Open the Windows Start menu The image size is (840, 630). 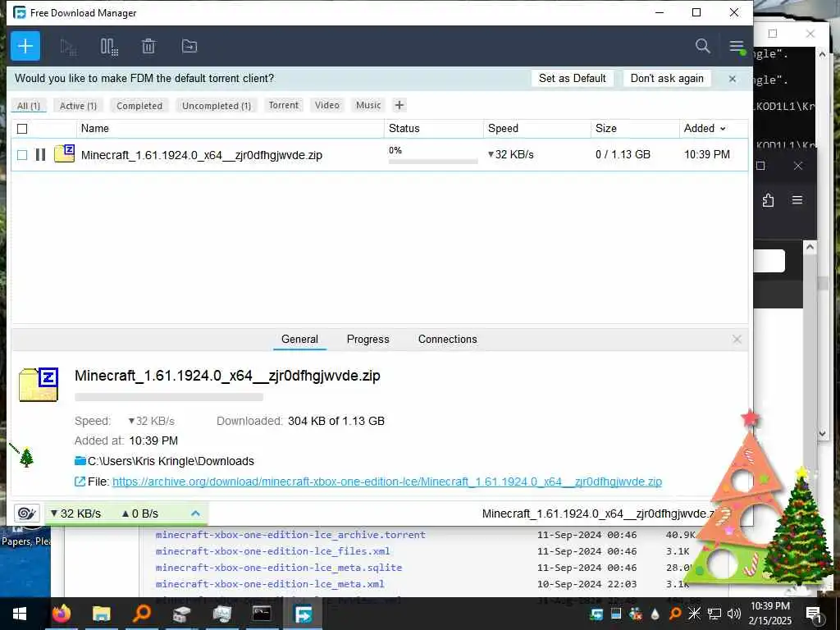click(20, 614)
